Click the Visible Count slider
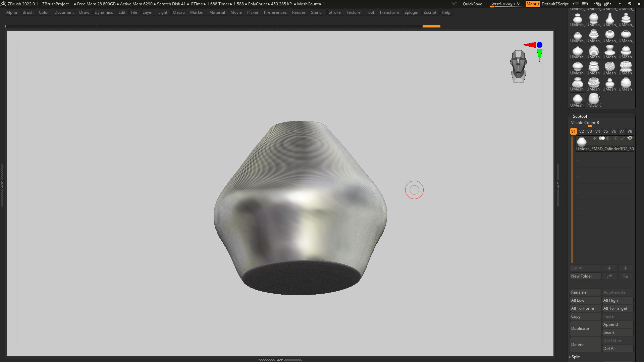The height and width of the screenshot is (362, 644). 601,123
